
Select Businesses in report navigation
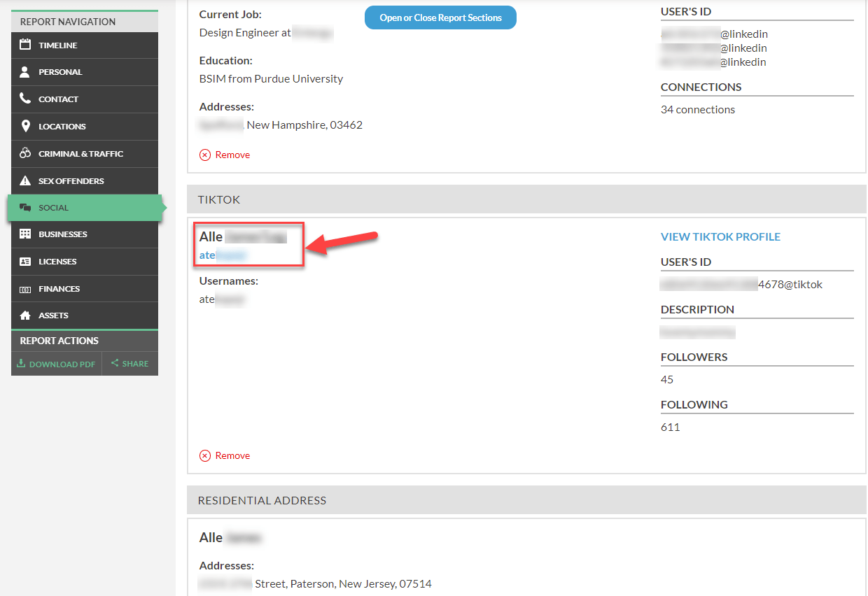(85, 234)
